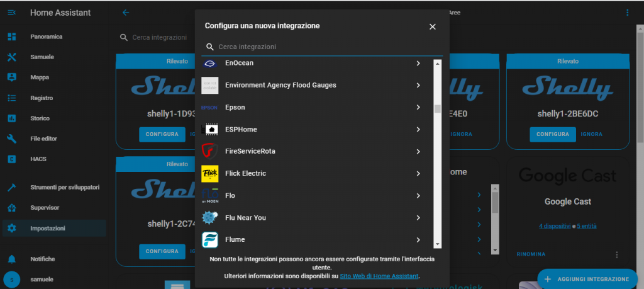Open the Registro list icon
This screenshot has width=644, height=289.
click(11, 98)
